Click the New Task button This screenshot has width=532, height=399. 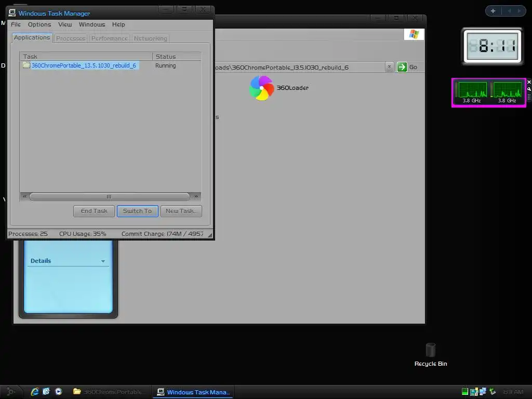coord(181,211)
